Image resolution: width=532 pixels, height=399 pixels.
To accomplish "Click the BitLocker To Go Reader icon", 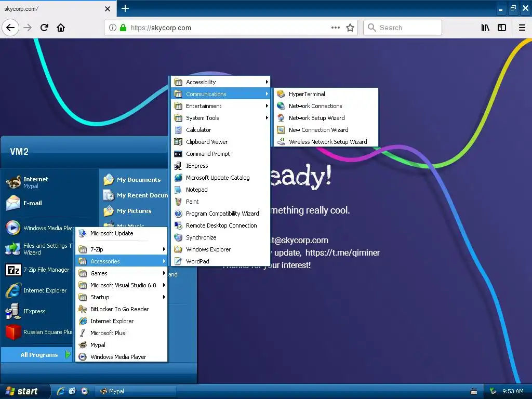I will pyautogui.click(x=83, y=309).
